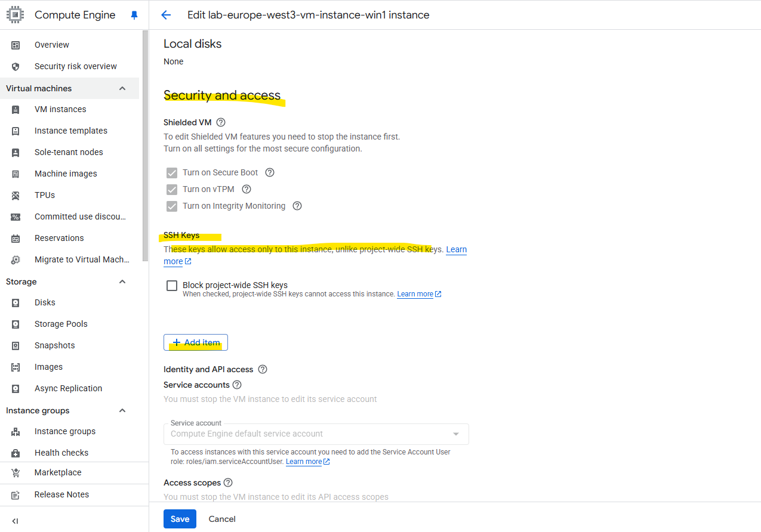The image size is (761, 532).
Task: Open help for Turn on vTPM
Action: 246,189
